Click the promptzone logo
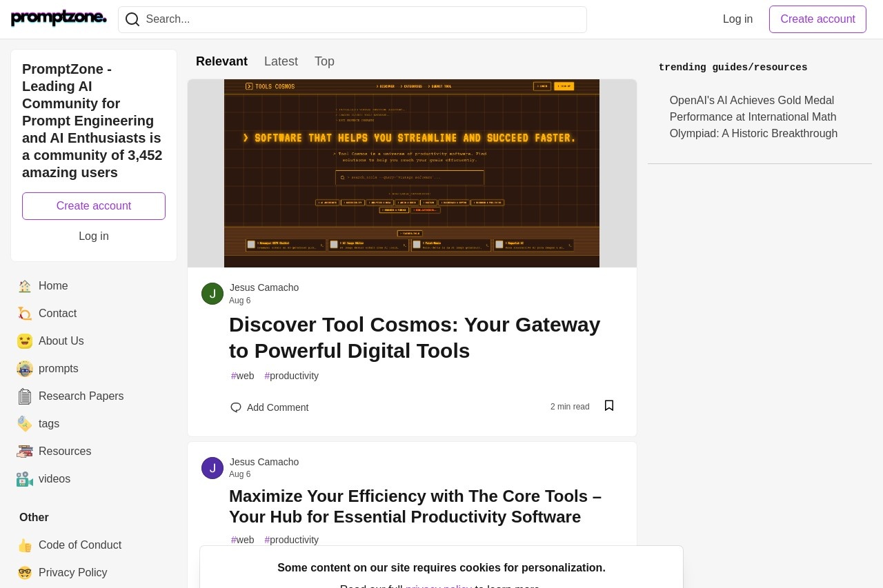The width and height of the screenshot is (883, 588). (x=59, y=18)
